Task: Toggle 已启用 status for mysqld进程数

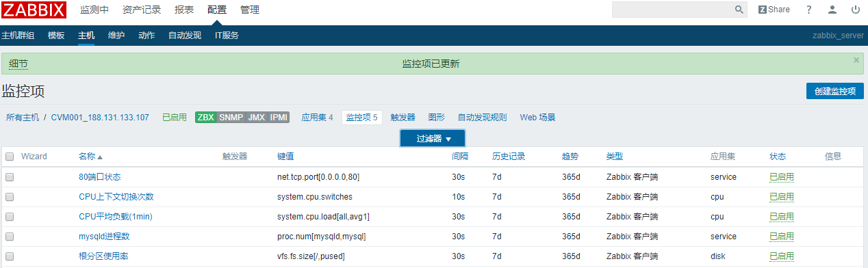Action: pos(782,237)
